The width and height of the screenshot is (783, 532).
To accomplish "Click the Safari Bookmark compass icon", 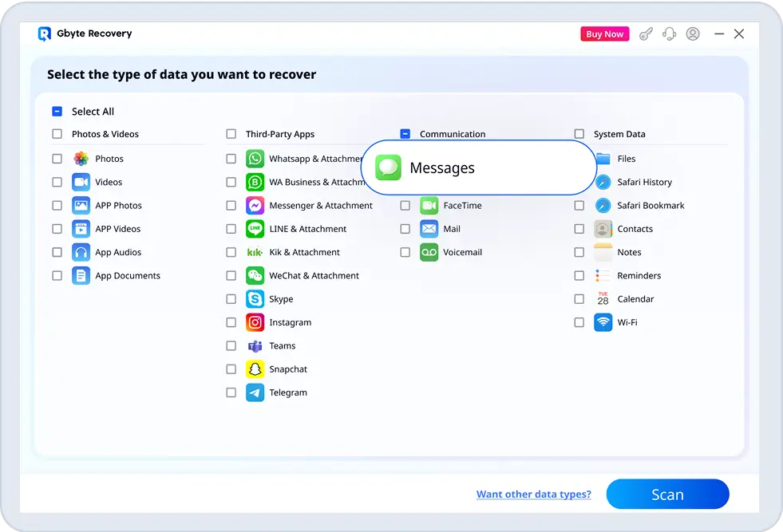I will click(603, 206).
